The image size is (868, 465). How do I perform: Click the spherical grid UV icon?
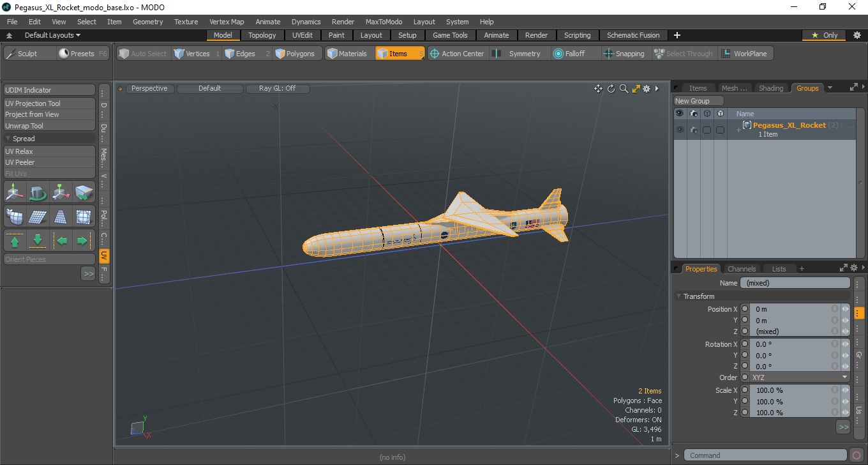pos(84,216)
